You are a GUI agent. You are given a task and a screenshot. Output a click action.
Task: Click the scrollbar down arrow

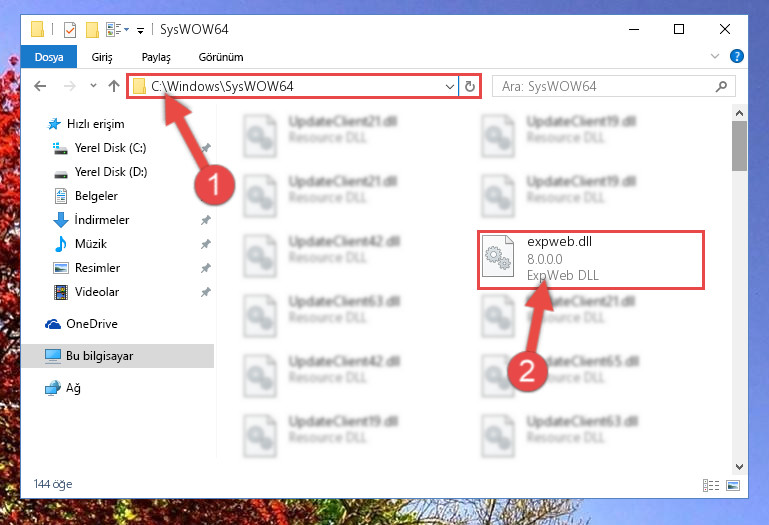(739, 467)
